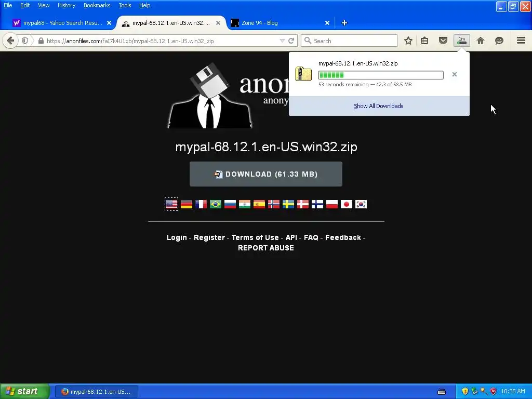The image size is (532, 399).
Task: Select the French flag language
Action: 201,204
